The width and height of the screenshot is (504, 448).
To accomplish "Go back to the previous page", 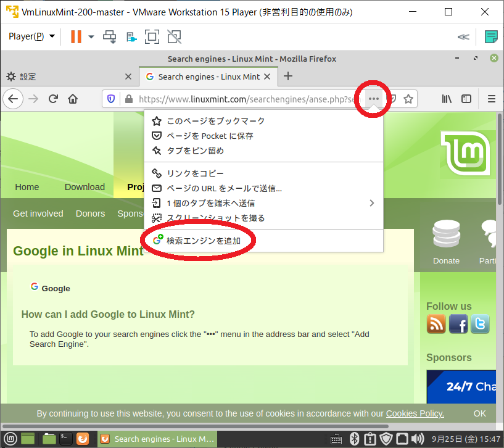I will [x=13, y=99].
